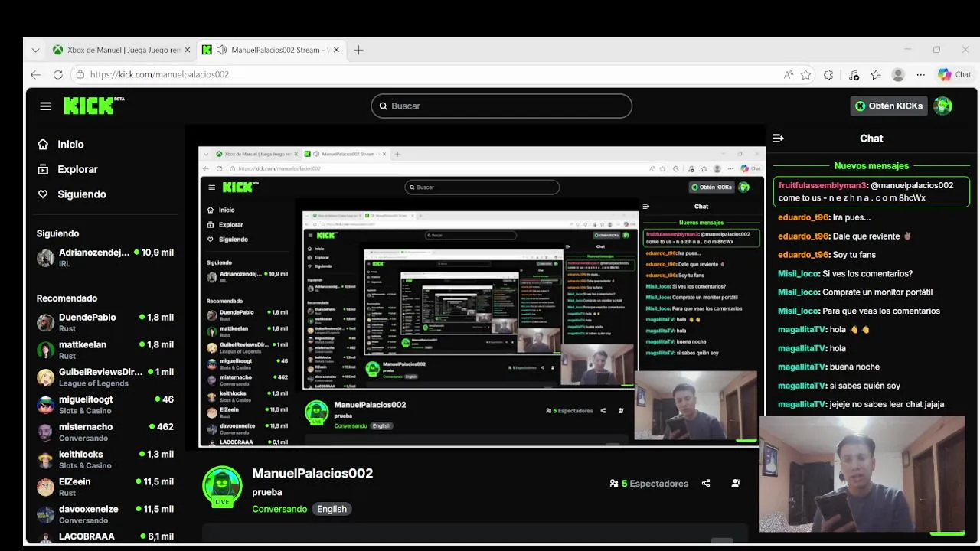The height and width of the screenshot is (551, 980).
Task: Open keithlocks recommended channel
Action: click(106, 459)
